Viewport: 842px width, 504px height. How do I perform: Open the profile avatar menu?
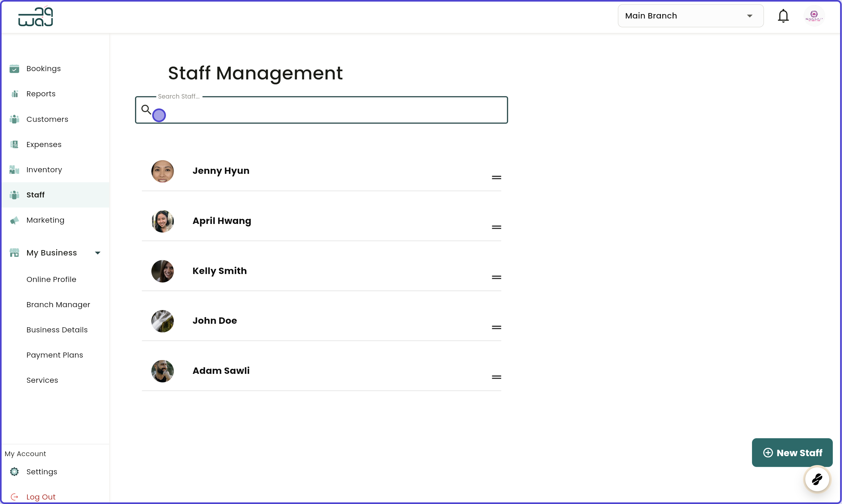pyautogui.click(x=815, y=16)
